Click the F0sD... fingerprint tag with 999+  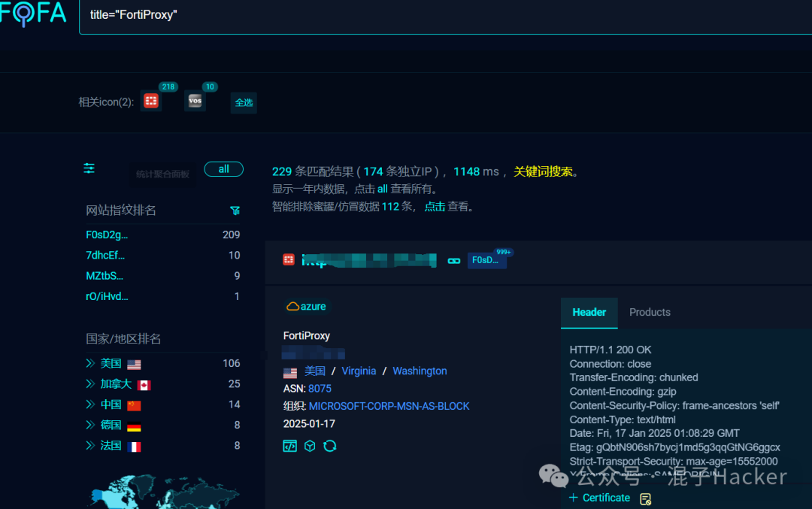click(486, 260)
